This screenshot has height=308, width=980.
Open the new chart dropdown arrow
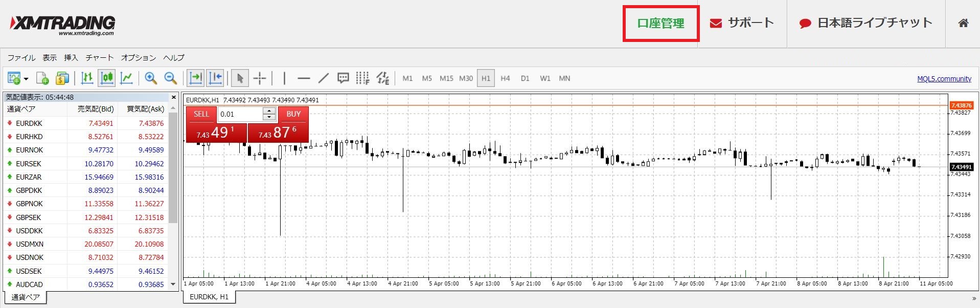click(x=26, y=79)
